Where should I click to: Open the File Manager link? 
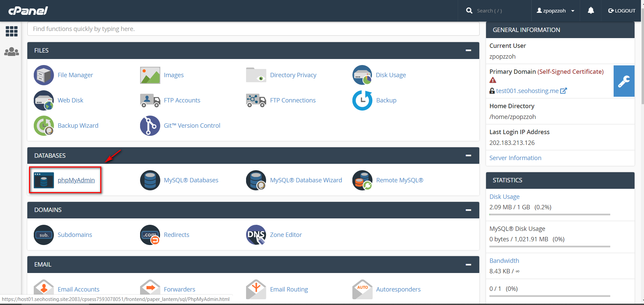(75, 75)
